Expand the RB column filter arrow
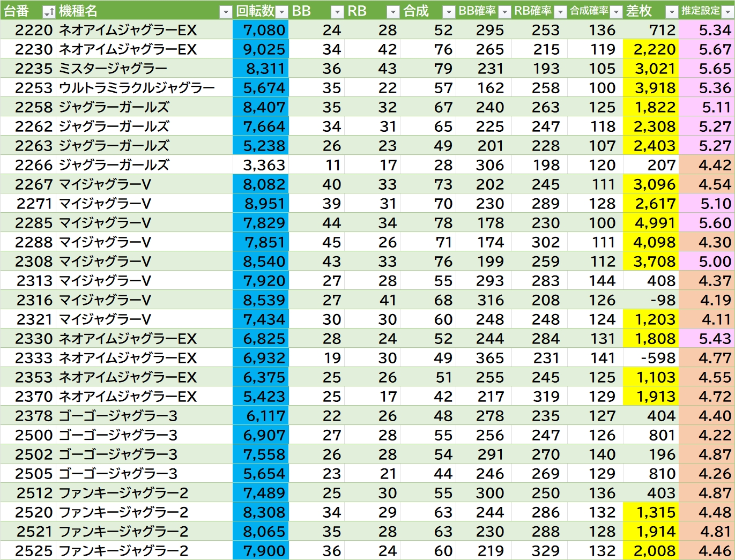Viewport: 735px width, 560px height. [393, 12]
